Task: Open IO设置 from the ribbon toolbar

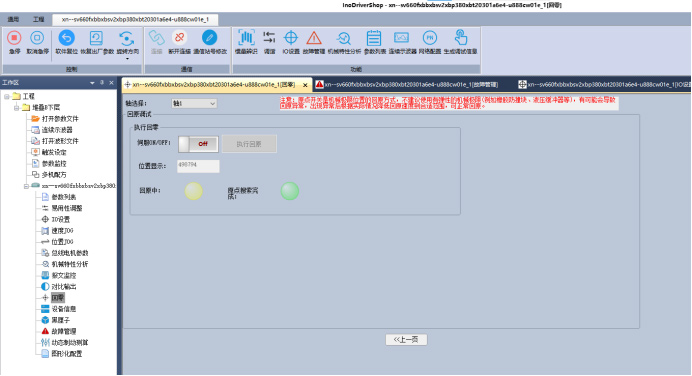Action: point(291,38)
